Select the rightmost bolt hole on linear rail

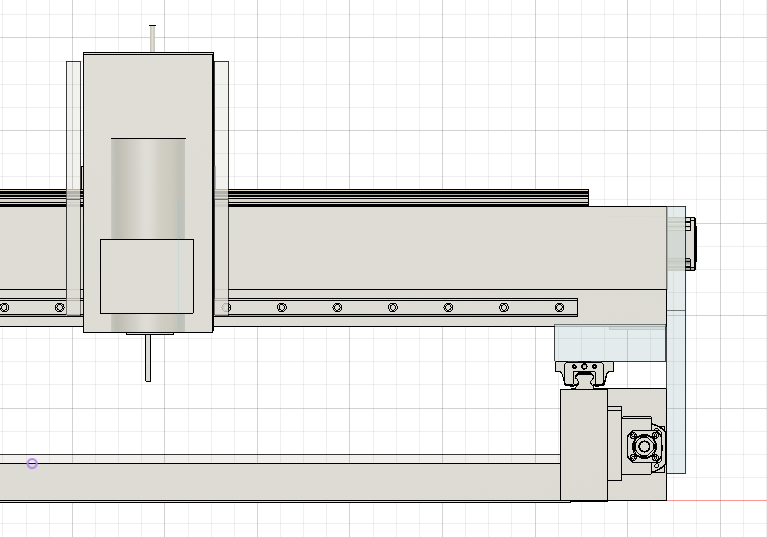click(558, 307)
